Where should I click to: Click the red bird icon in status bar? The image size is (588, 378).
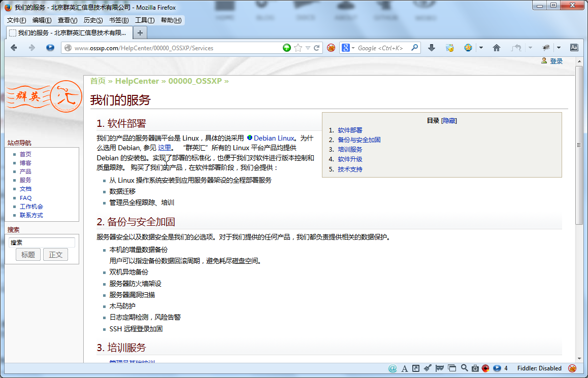pos(485,368)
